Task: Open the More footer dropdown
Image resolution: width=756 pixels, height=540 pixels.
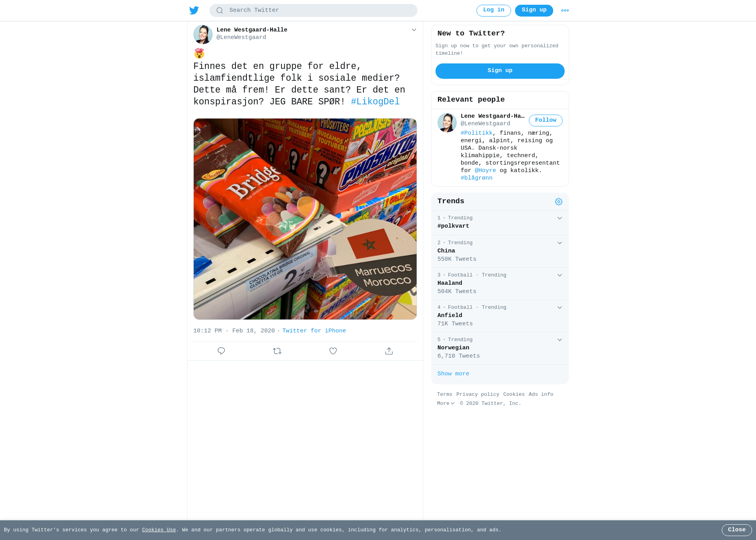Action: 446,403
